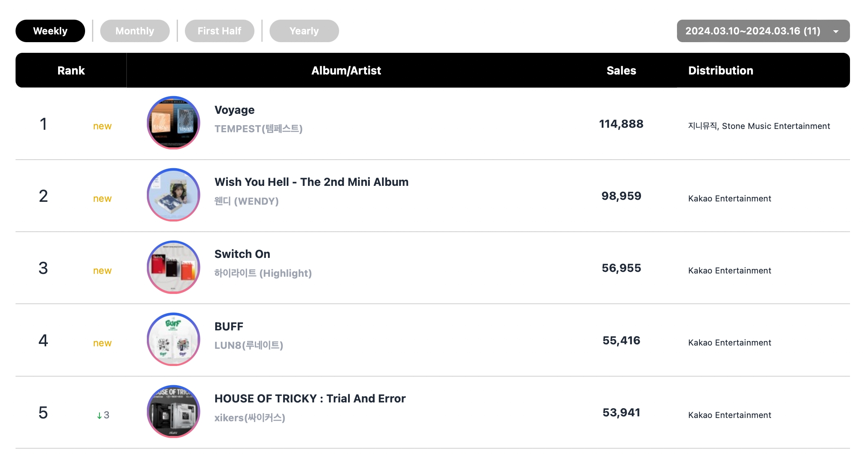Click the Voyage album cover thumbnail
This screenshot has height=454, width=868.
[173, 123]
